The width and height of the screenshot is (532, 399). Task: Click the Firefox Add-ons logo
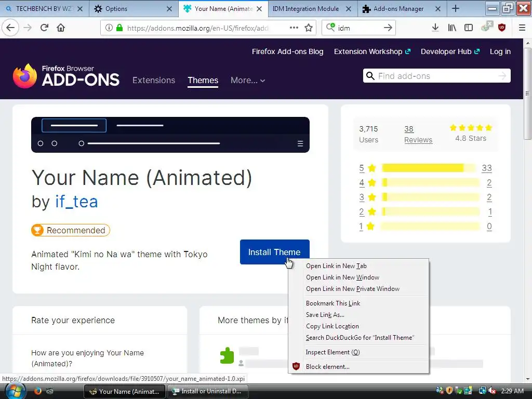66,76
